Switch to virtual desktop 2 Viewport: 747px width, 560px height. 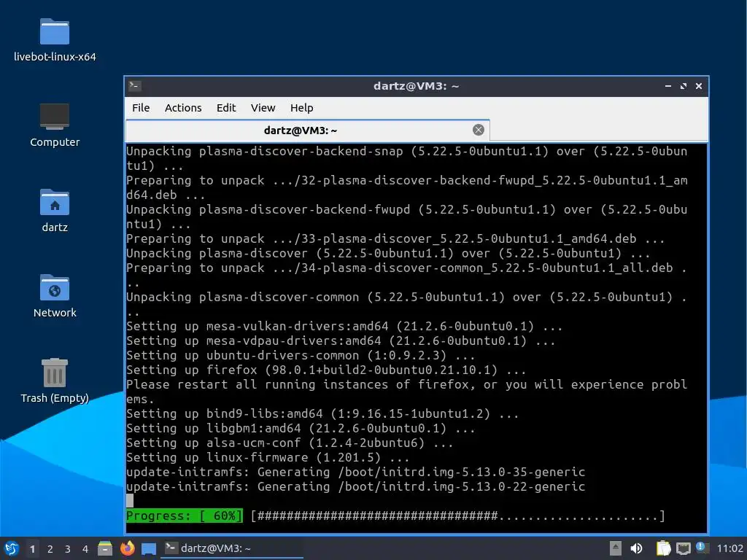[x=50, y=549]
